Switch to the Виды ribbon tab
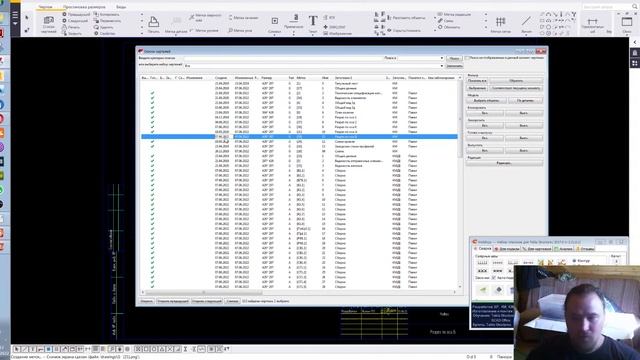Viewport: 640px width, 360px height. tap(121, 7)
